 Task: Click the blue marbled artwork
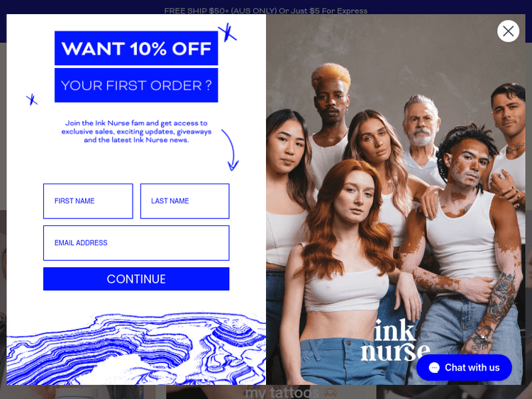(136, 349)
